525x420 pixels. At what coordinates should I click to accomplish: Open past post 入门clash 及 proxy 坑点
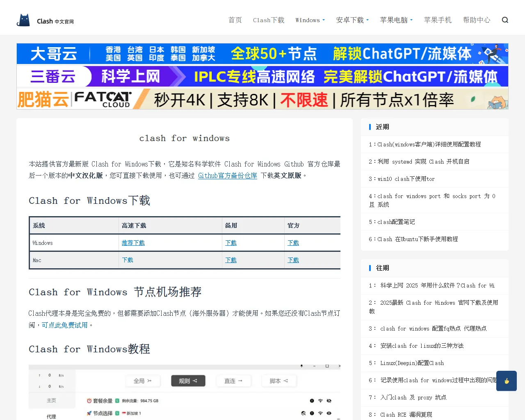coord(413,397)
